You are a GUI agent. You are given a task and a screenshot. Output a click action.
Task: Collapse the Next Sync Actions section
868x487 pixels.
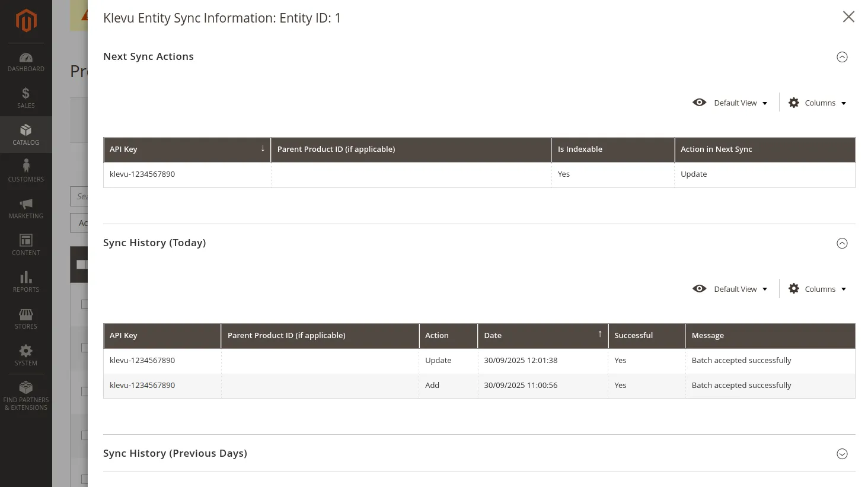842,57
